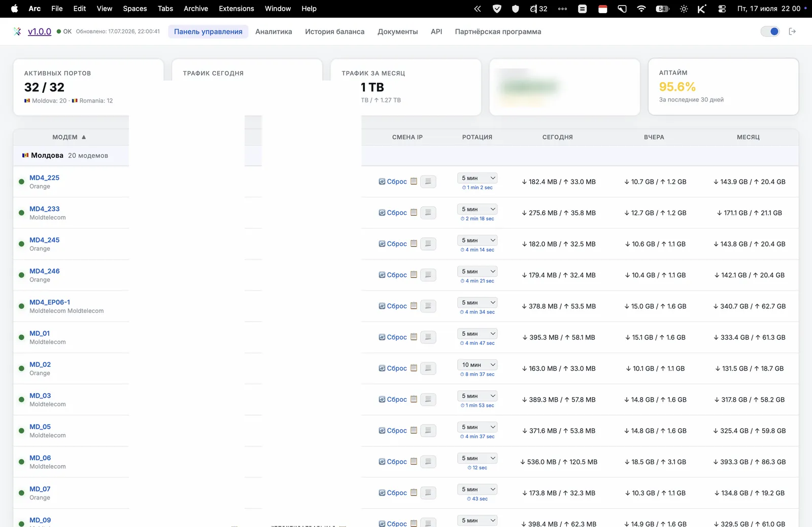The image size is (812, 527).
Task: Click Сброс link for MD4_233
Action: 397,213
